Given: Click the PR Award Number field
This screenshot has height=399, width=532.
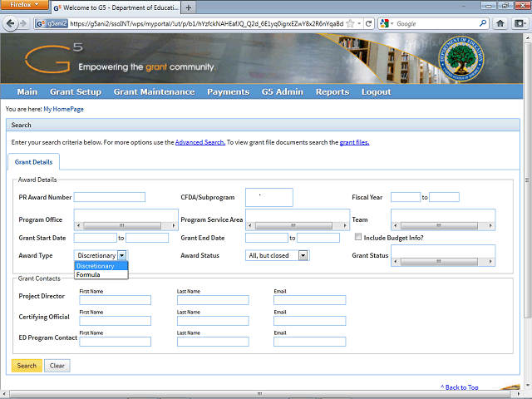Looking at the screenshot, I should (x=110, y=197).
